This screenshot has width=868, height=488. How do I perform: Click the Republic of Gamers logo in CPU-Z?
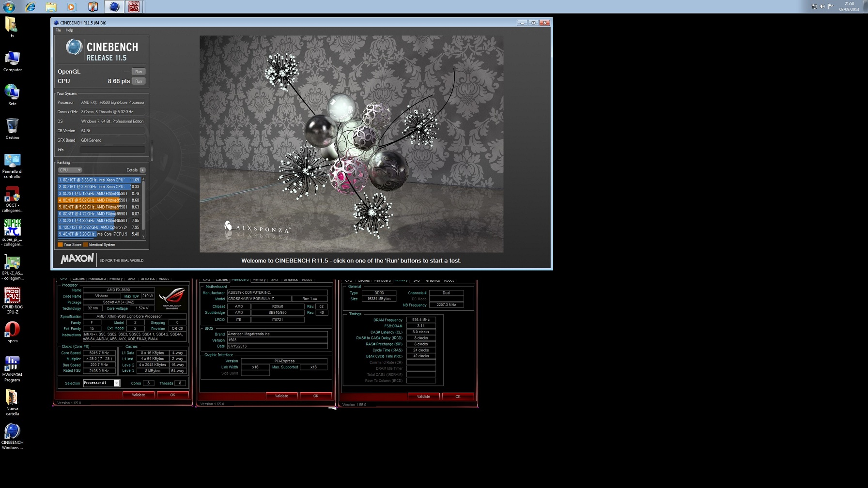(172, 298)
